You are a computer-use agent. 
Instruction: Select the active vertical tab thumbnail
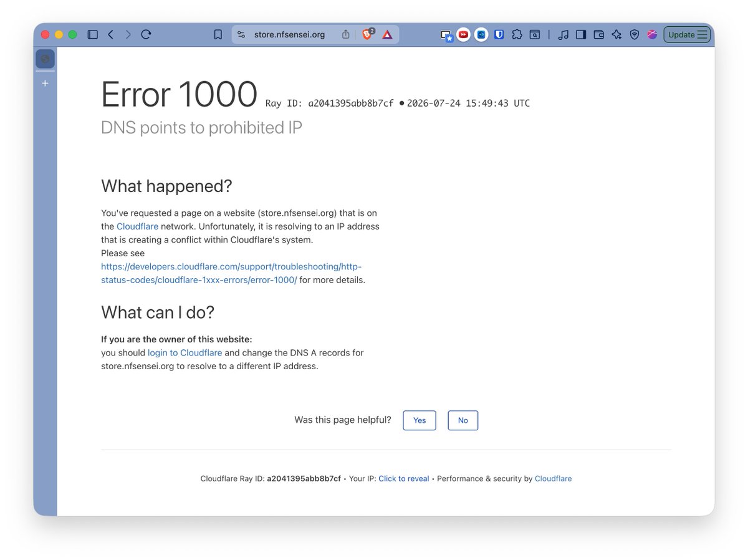click(45, 59)
